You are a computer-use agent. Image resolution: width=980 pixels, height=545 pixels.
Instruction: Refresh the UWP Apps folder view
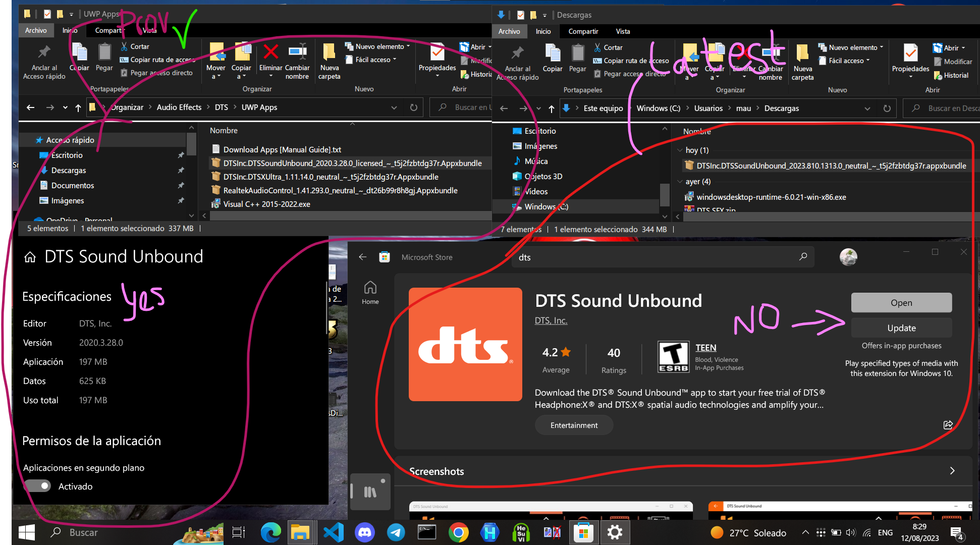click(414, 107)
